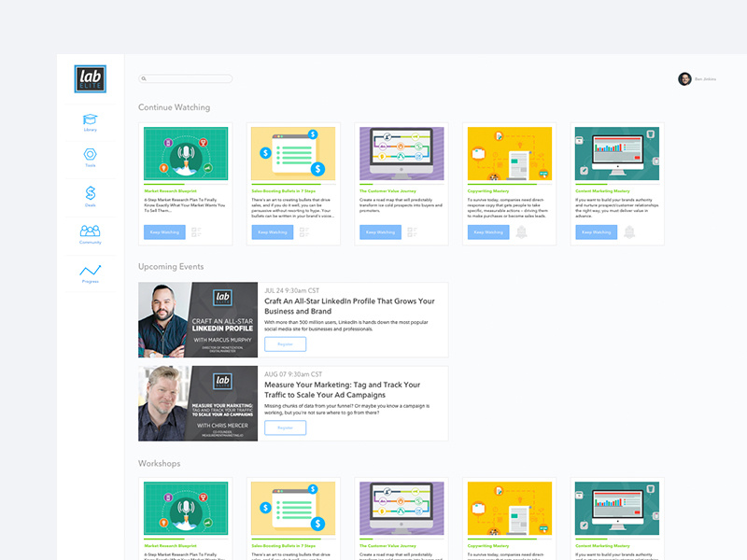The image size is (747, 560).
Task: Click in the search input field
Action: point(185,78)
